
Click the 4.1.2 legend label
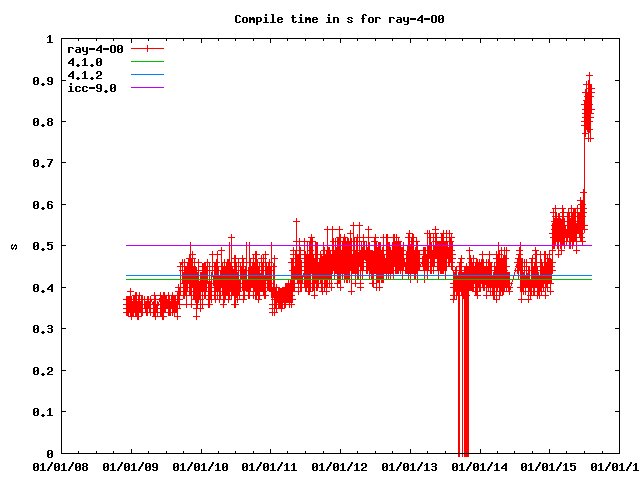coord(85,75)
